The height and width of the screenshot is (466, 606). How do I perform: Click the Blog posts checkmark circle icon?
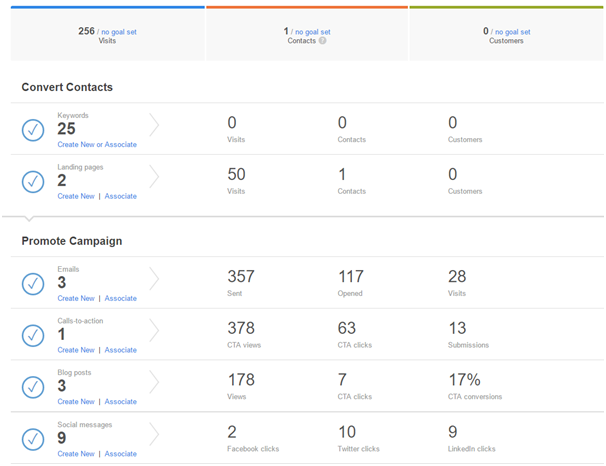point(33,387)
